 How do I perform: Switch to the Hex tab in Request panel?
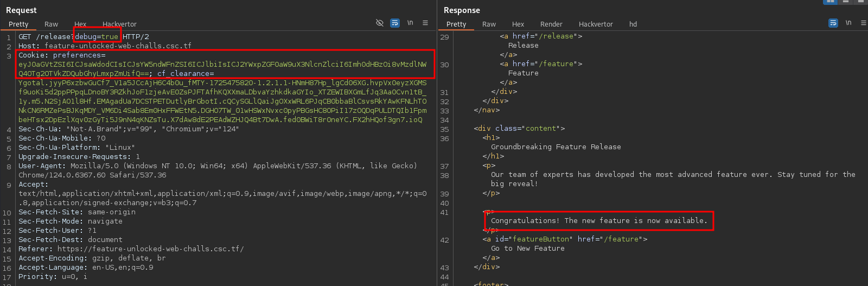point(80,24)
